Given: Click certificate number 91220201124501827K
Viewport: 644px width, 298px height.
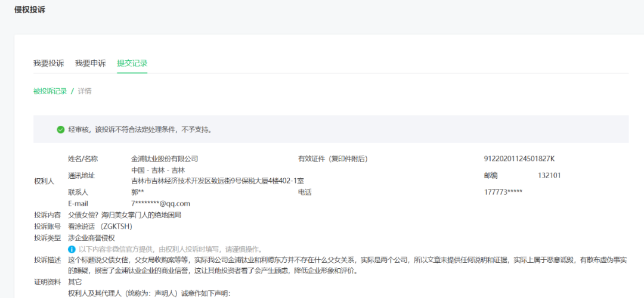Looking at the screenshot, I should (519, 159).
